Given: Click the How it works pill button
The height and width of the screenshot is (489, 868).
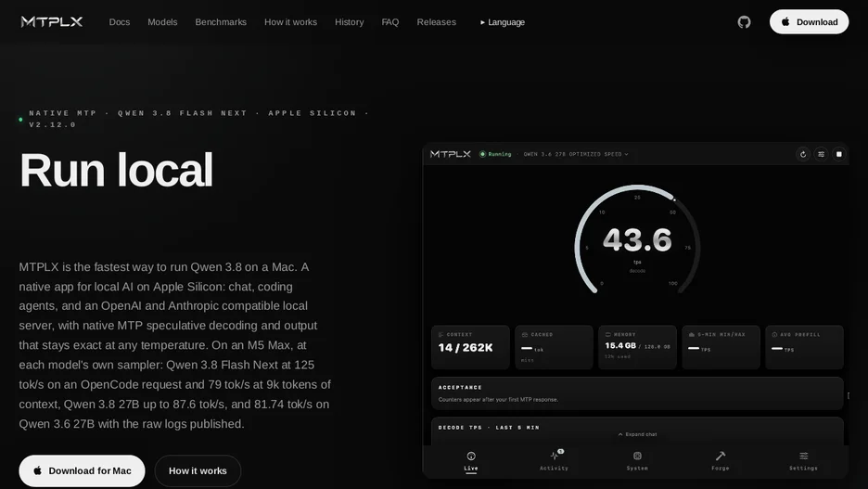Looking at the screenshot, I should tap(198, 470).
